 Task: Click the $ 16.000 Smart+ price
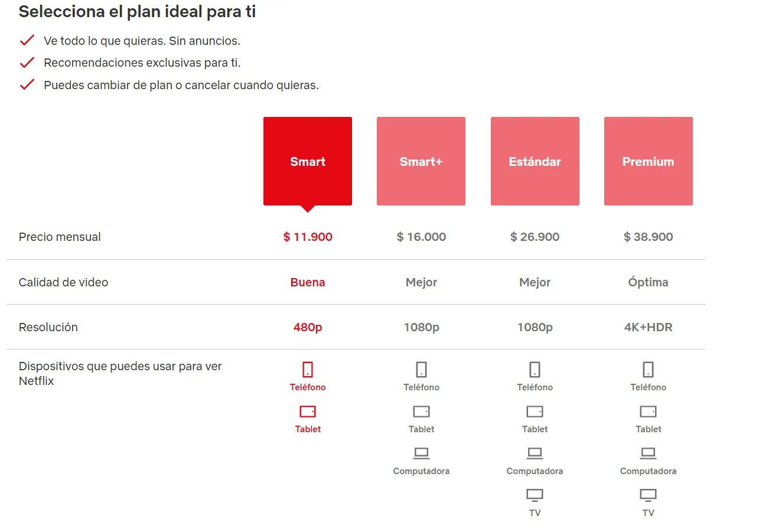pyautogui.click(x=421, y=237)
